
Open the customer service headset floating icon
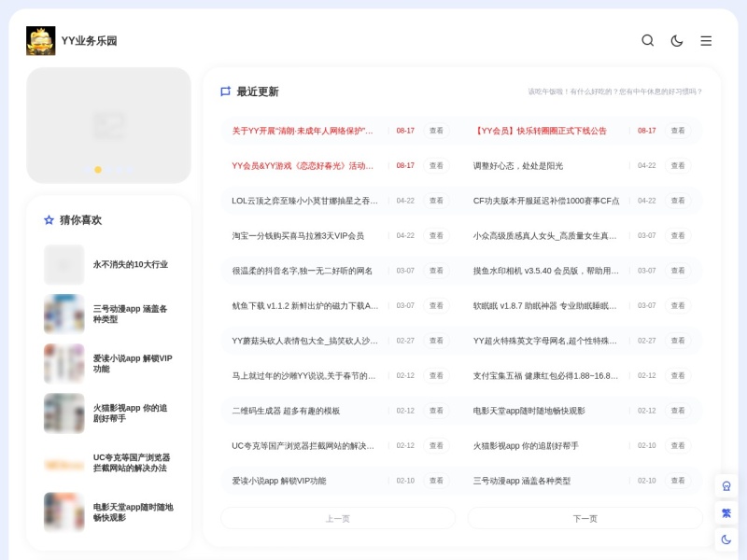tap(726, 486)
